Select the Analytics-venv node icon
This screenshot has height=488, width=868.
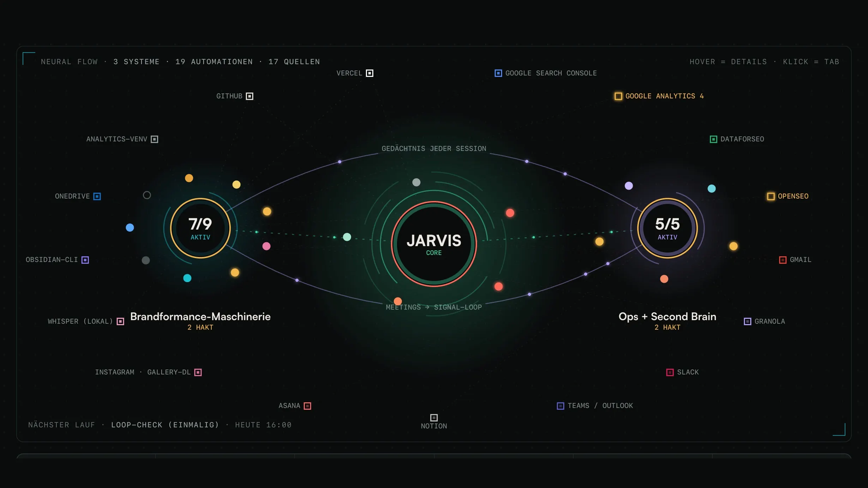pos(155,139)
